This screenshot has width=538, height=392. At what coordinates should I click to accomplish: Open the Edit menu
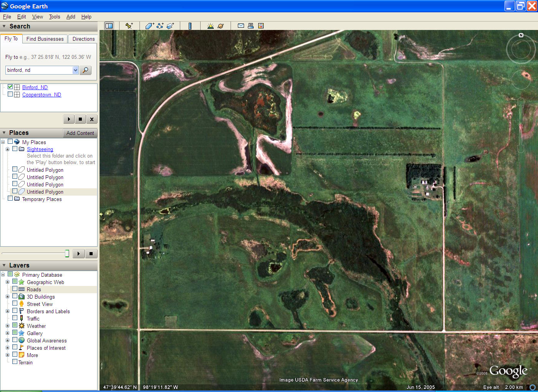pos(22,17)
